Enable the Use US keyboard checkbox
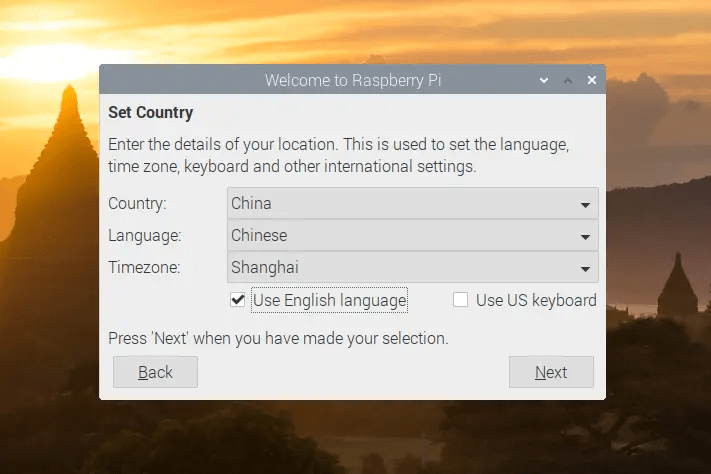This screenshot has width=711, height=474. 461,300
